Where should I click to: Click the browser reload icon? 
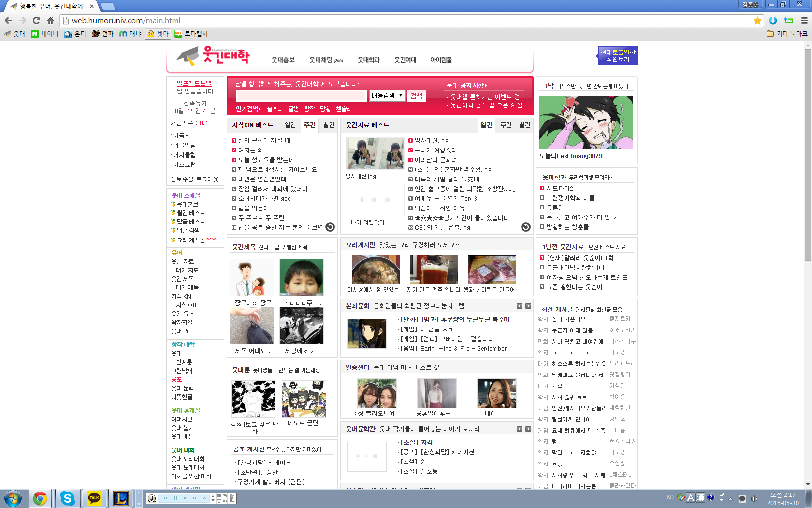[x=36, y=20]
